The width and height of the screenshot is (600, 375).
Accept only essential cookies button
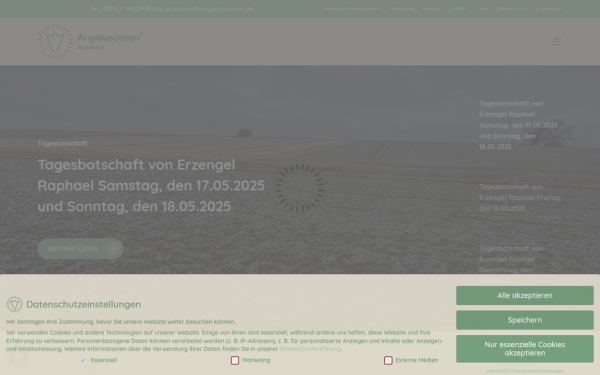pyautogui.click(x=525, y=349)
